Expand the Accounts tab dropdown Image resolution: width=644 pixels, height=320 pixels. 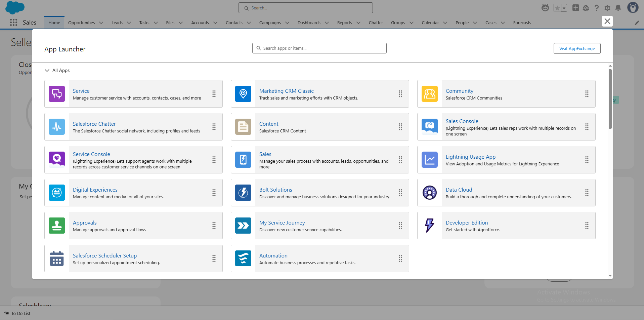215,23
